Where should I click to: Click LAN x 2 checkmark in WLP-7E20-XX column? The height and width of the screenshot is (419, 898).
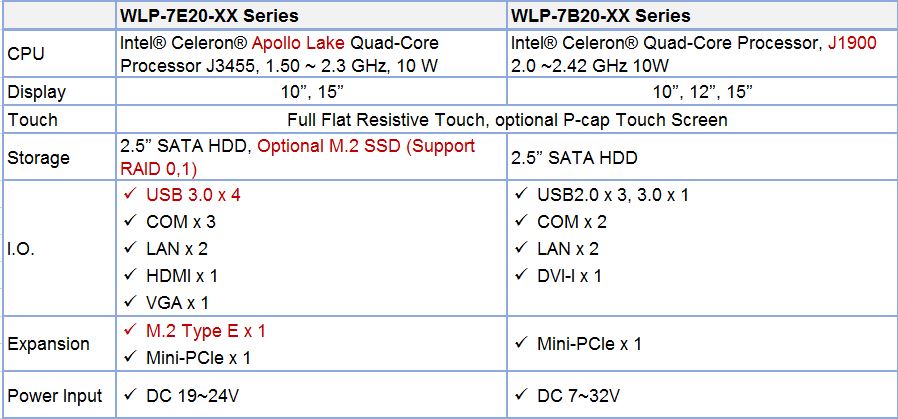pyautogui.click(x=127, y=249)
